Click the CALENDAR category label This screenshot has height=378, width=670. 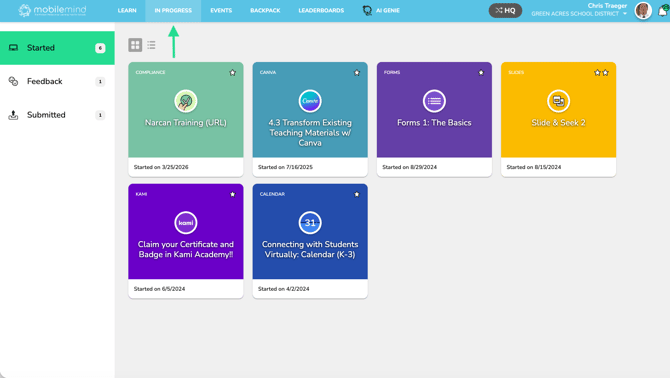pos(272,194)
